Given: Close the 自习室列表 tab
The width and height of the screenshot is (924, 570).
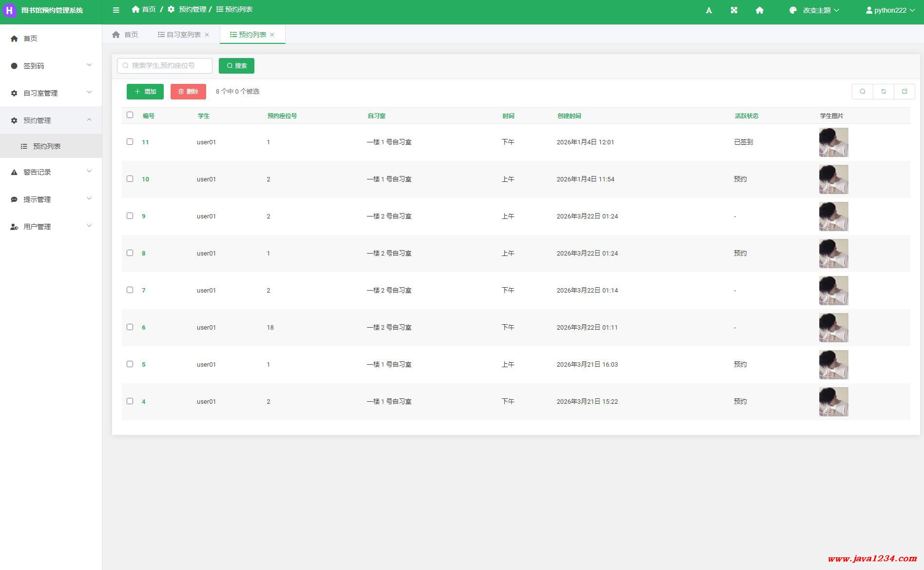Looking at the screenshot, I should 207,35.
